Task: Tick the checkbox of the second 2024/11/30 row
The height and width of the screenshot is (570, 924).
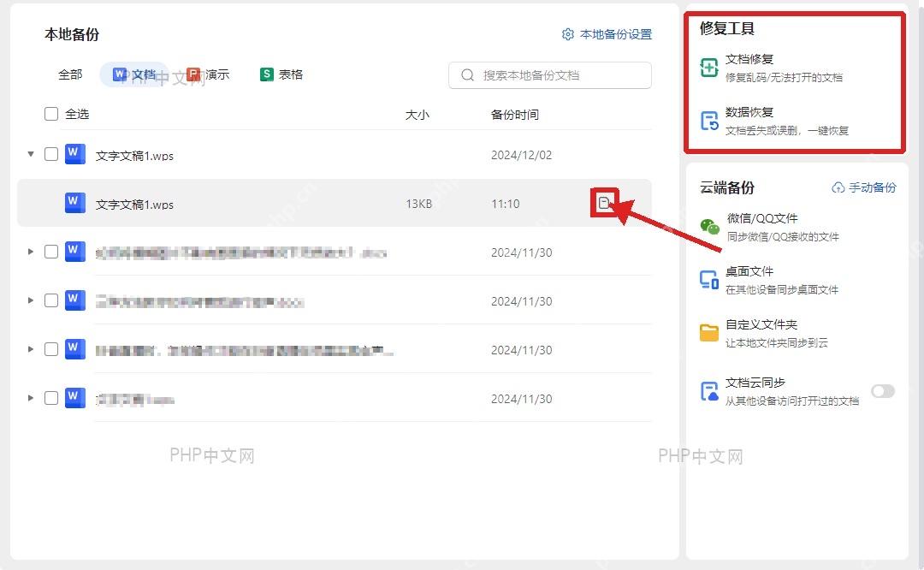Action: tap(51, 300)
